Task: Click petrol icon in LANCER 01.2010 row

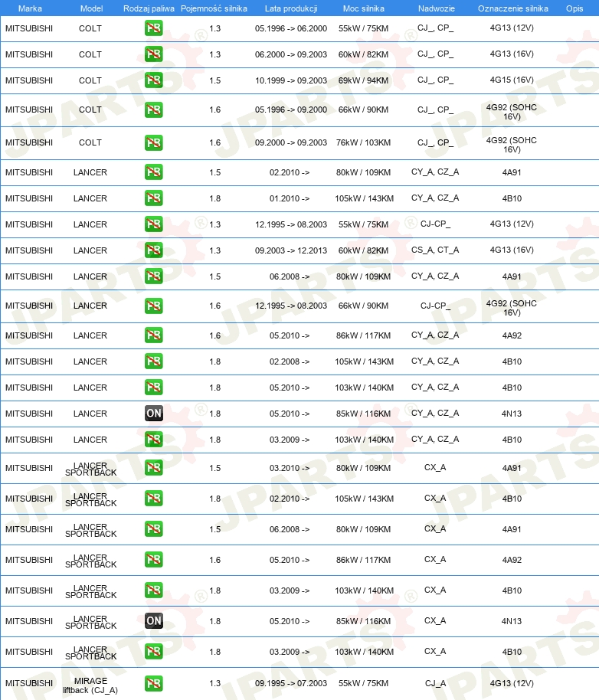Action: click(153, 198)
